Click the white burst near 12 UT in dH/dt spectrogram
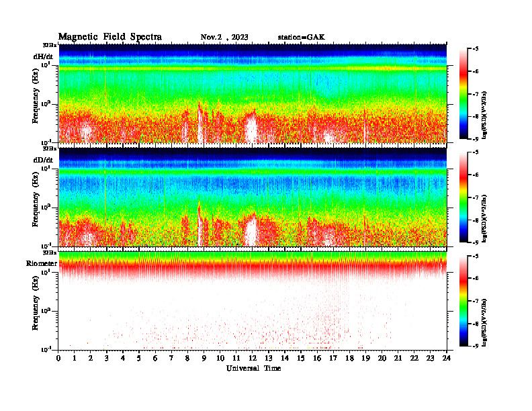Screen dimensions: 532x411 (251, 128)
